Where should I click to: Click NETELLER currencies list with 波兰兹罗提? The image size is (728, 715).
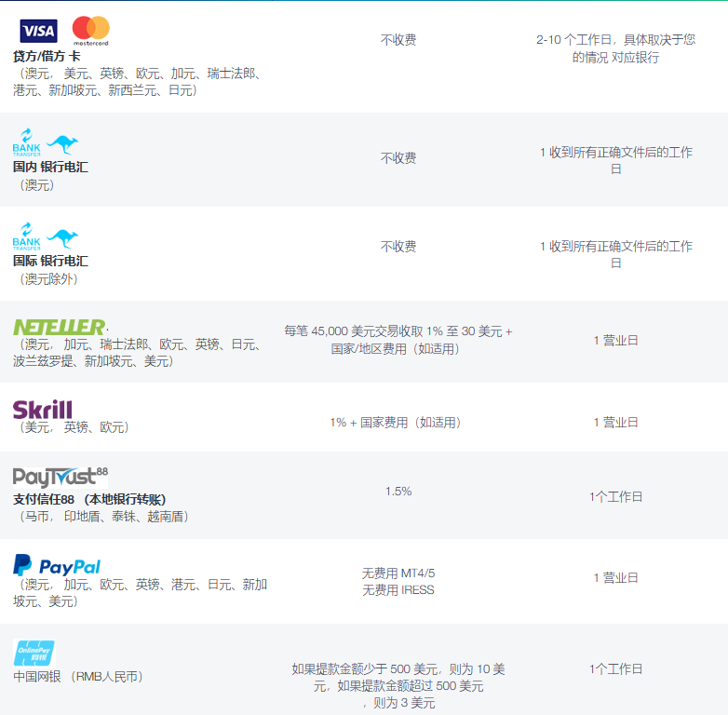click(137, 353)
